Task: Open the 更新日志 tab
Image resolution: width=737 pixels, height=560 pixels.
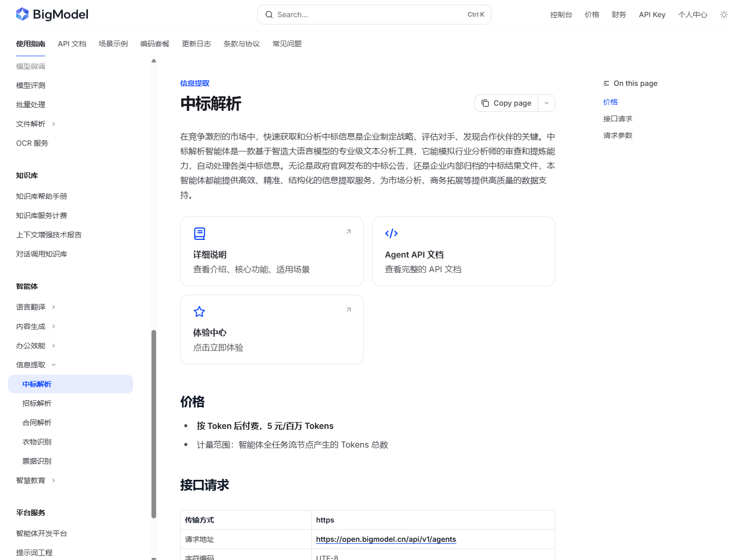Action: (196, 44)
